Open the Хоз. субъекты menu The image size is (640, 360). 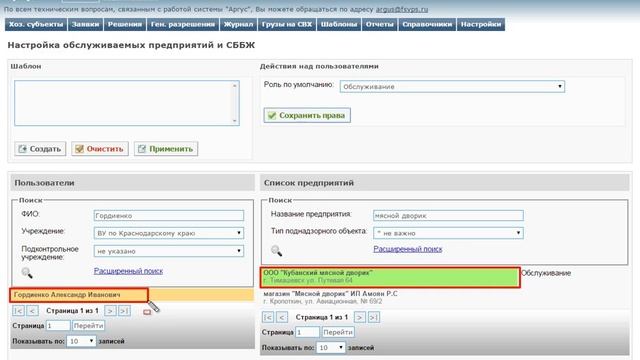click(x=36, y=24)
